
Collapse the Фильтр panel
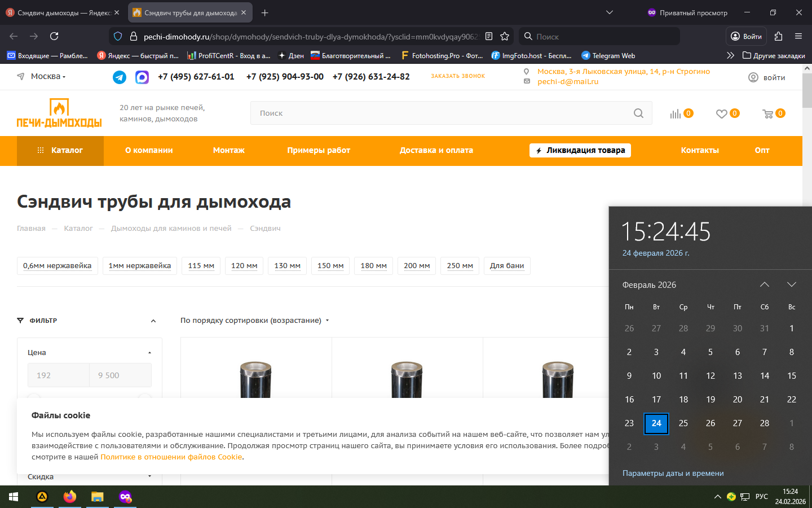pyautogui.click(x=153, y=321)
